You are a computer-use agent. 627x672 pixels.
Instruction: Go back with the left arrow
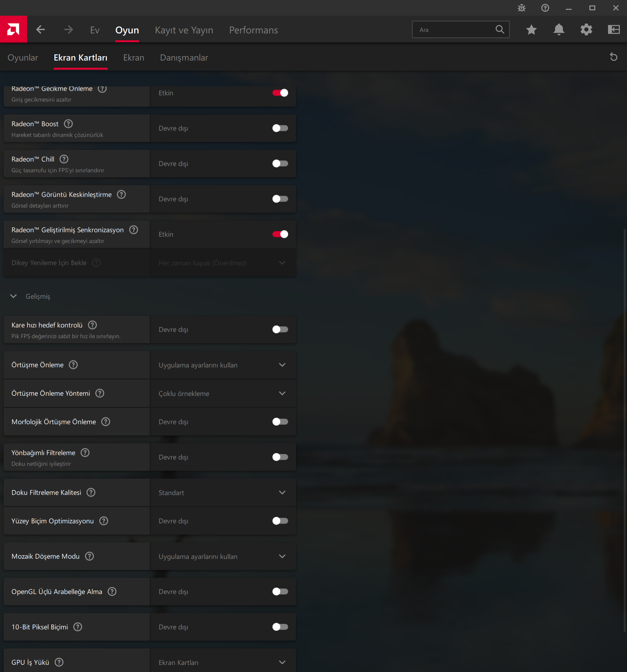(x=41, y=30)
